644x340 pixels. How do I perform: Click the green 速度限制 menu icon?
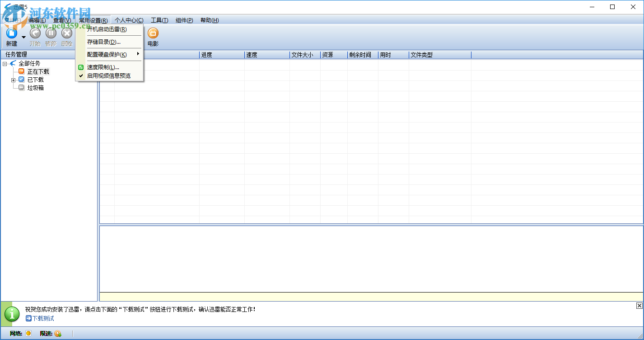81,67
